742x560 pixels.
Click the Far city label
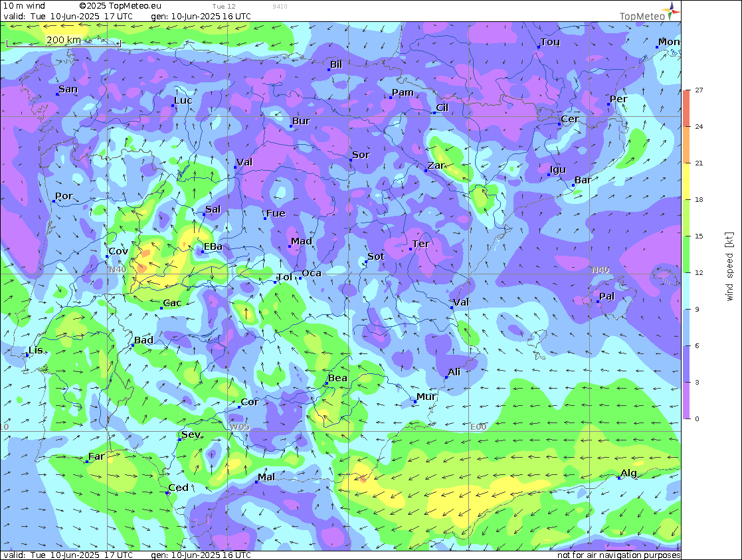click(x=96, y=456)
